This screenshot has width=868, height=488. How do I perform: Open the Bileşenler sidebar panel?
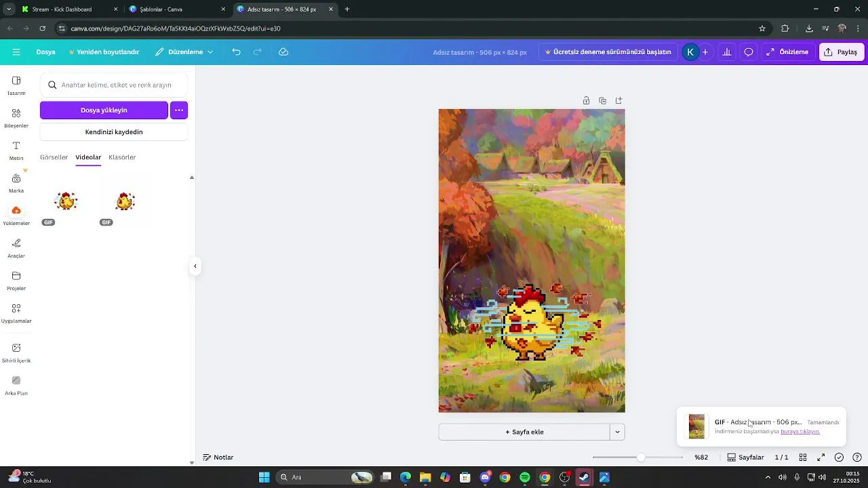[x=16, y=118]
